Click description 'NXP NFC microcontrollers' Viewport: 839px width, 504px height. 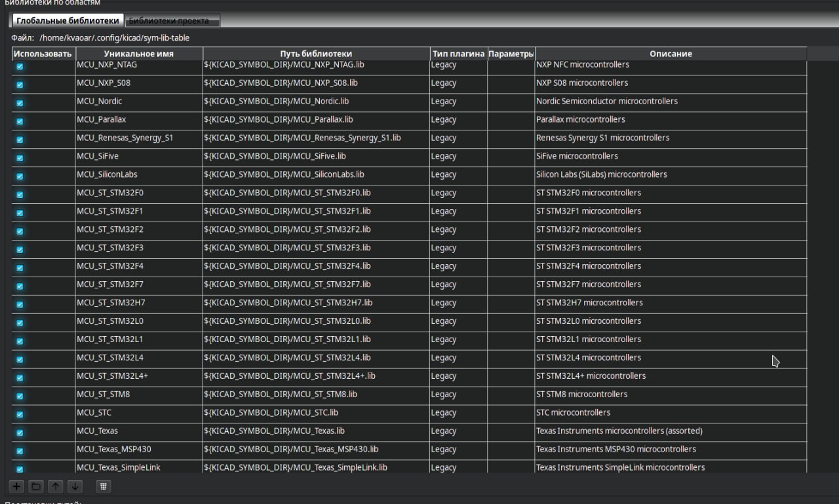coord(583,65)
